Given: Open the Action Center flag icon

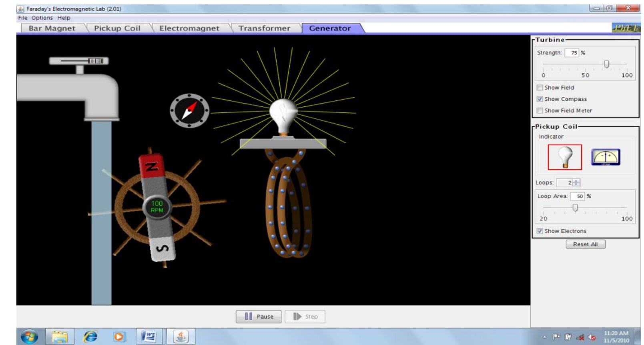Looking at the screenshot, I should click(556, 337).
